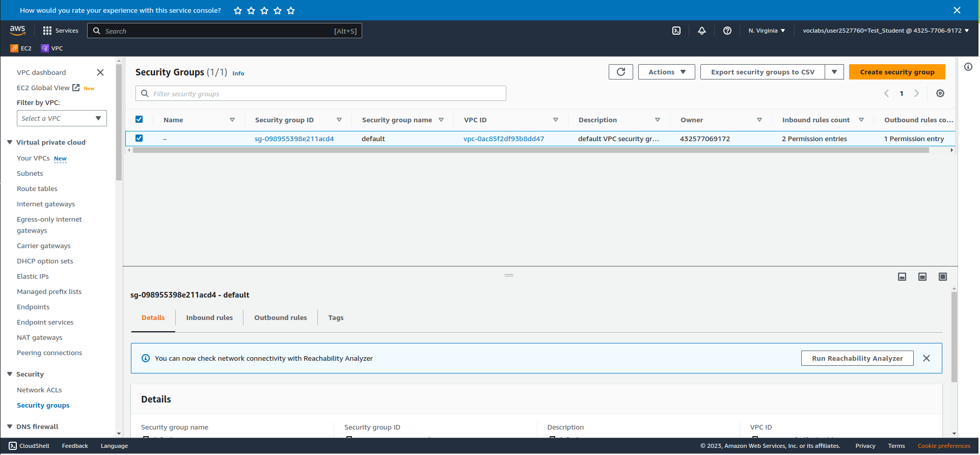Open table preferences gear
The height and width of the screenshot is (455, 980).
[940, 93]
